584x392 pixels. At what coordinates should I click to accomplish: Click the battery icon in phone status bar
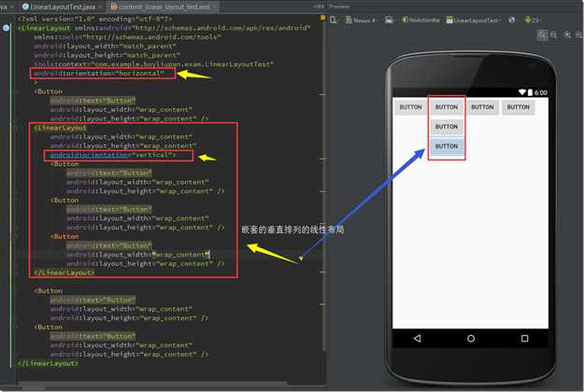530,92
